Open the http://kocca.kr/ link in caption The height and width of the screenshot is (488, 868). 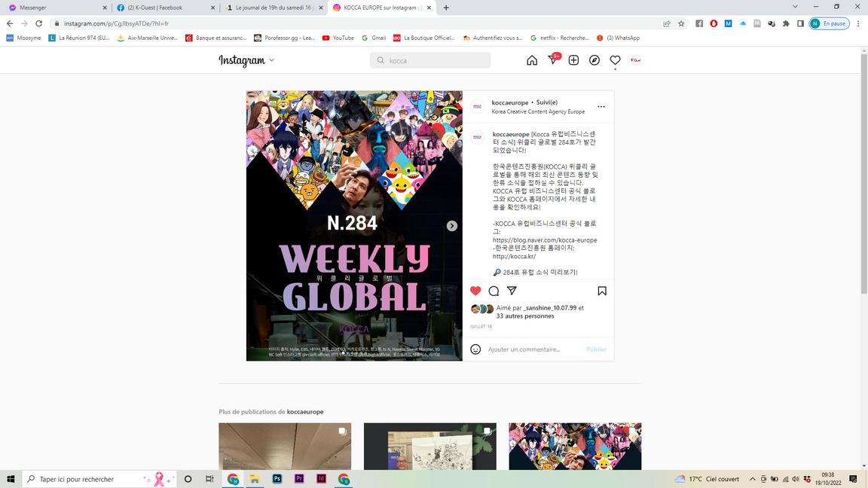point(515,256)
